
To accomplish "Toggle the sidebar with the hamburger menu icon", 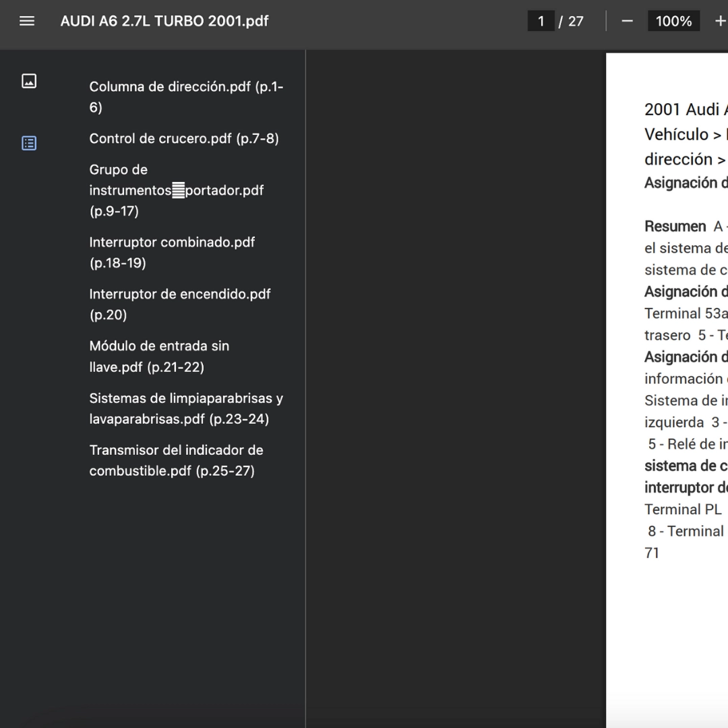I will point(27,21).
